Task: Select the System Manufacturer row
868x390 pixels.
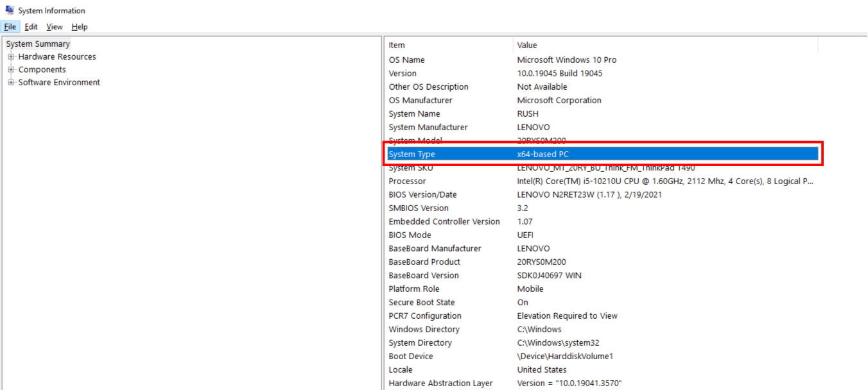Action: point(602,127)
